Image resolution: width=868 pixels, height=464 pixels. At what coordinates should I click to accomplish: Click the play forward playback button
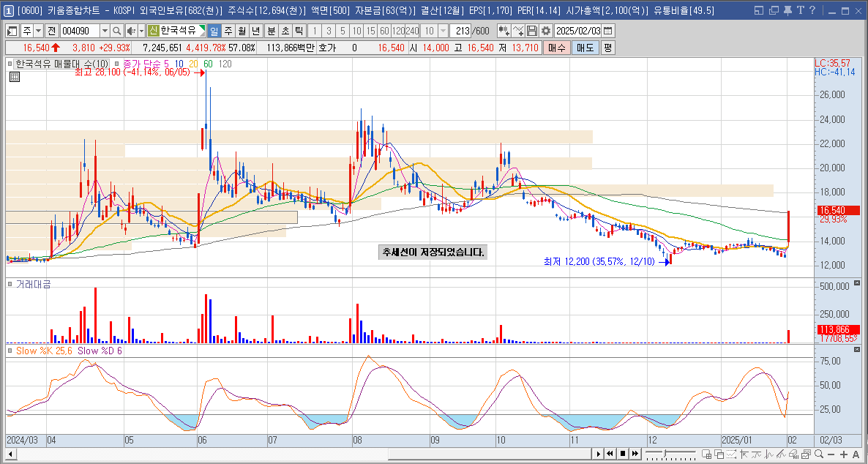(599, 454)
